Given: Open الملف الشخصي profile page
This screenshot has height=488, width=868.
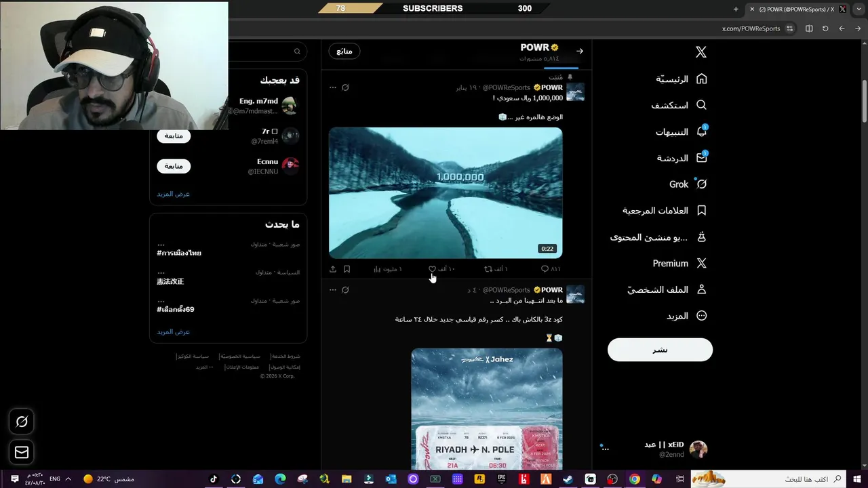Looking at the screenshot, I should (x=667, y=289).
